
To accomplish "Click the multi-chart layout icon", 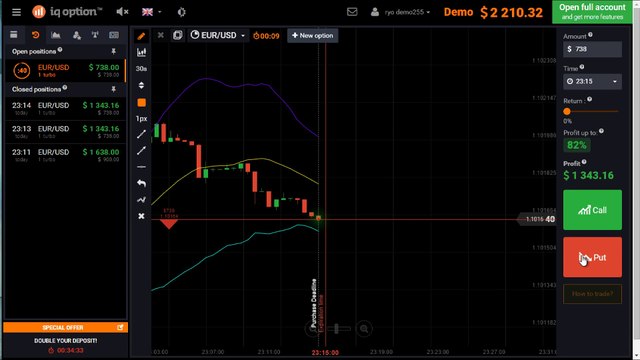I will (x=178, y=35).
